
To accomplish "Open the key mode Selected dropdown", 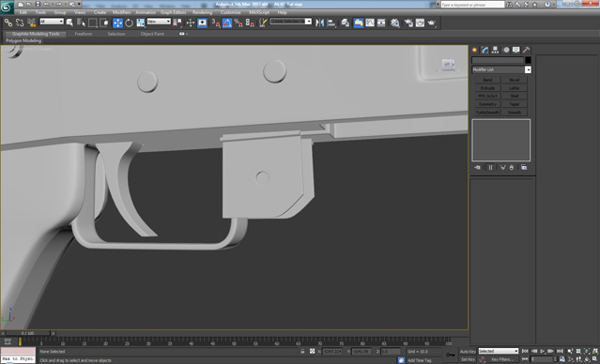I will tap(498, 351).
